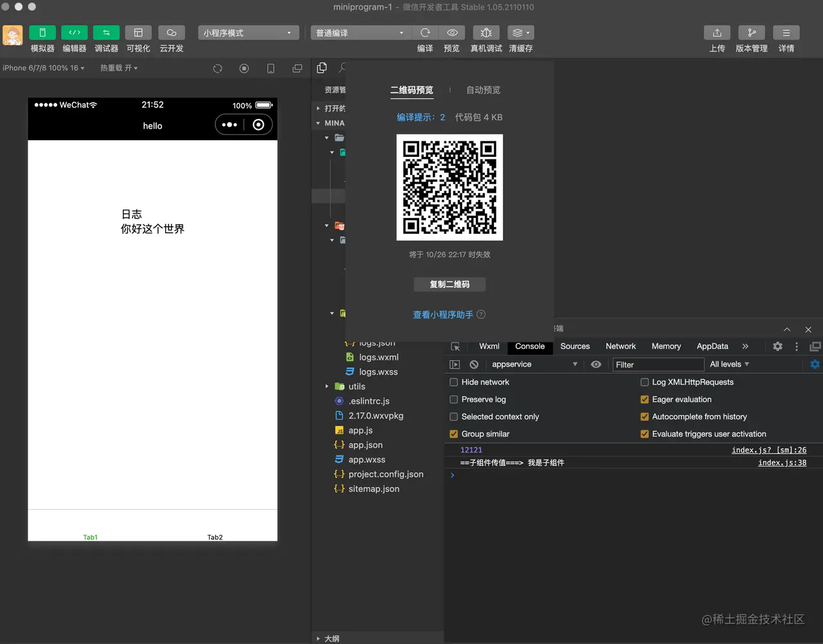Click the simulator phone device icon
Screen dimensions: 823x644
click(x=271, y=68)
